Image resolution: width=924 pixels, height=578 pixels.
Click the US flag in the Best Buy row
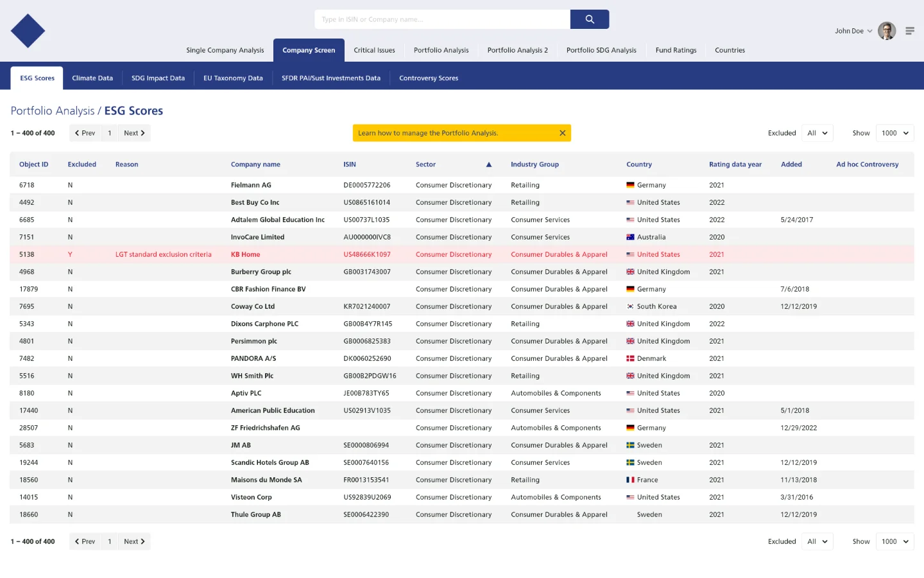point(630,202)
